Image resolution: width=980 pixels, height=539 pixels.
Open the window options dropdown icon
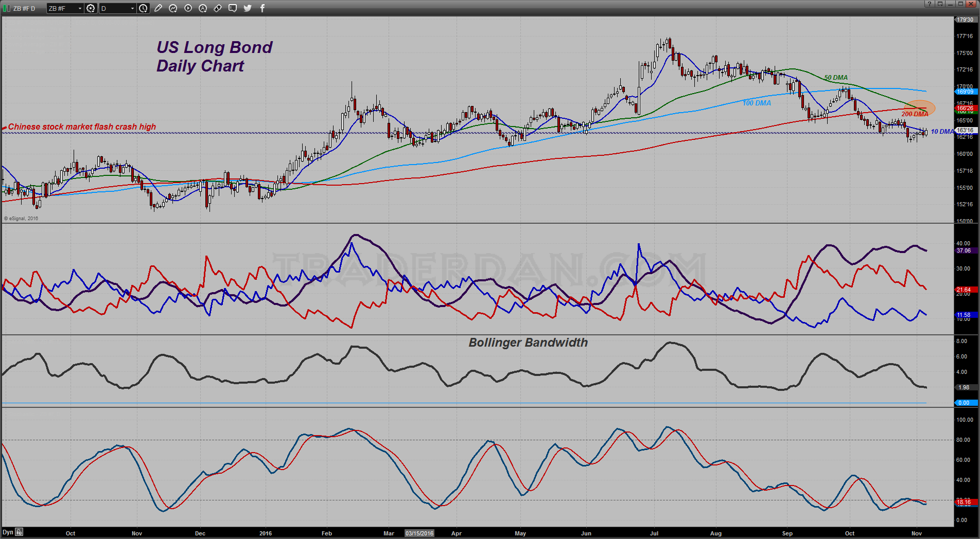tap(940, 4)
